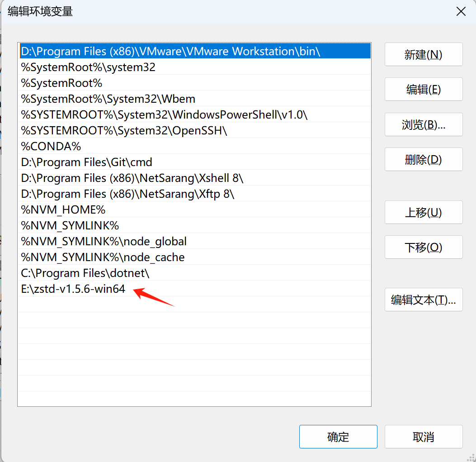Open the 浏览(B)... browse button

pos(424,124)
